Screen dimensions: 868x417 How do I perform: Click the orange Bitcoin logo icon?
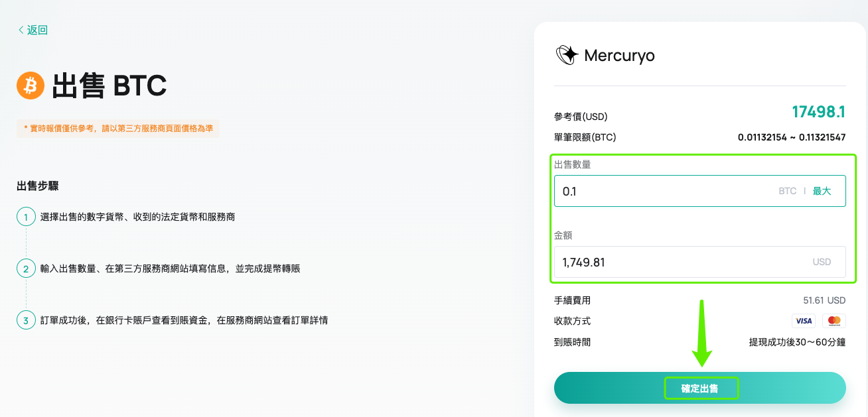pyautogui.click(x=31, y=86)
